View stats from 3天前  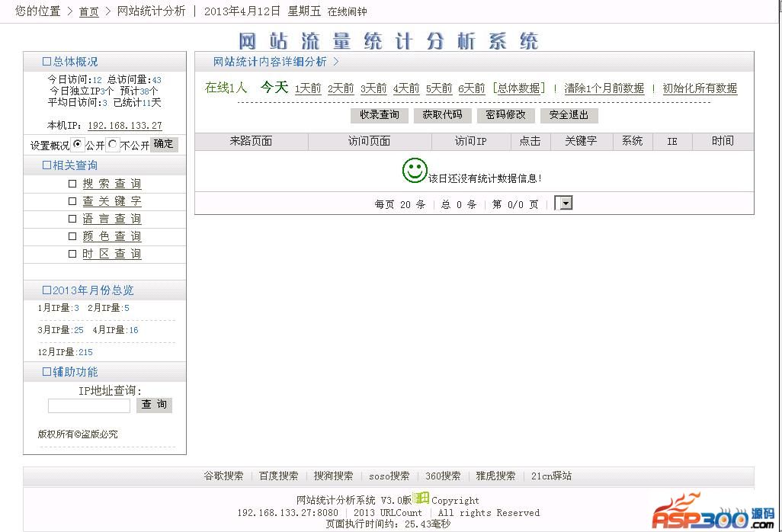click(373, 88)
